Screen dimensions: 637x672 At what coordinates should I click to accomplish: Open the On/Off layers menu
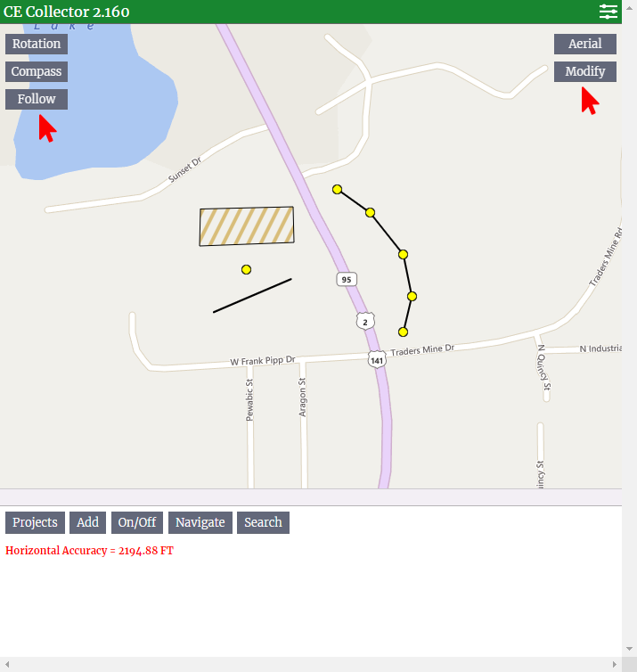click(137, 522)
